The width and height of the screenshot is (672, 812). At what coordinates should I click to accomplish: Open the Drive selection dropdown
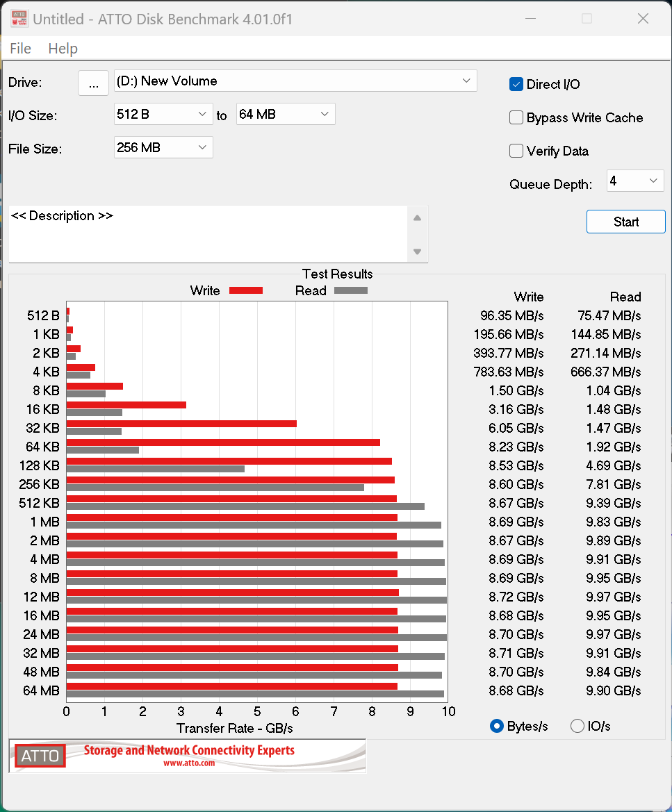click(x=295, y=81)
